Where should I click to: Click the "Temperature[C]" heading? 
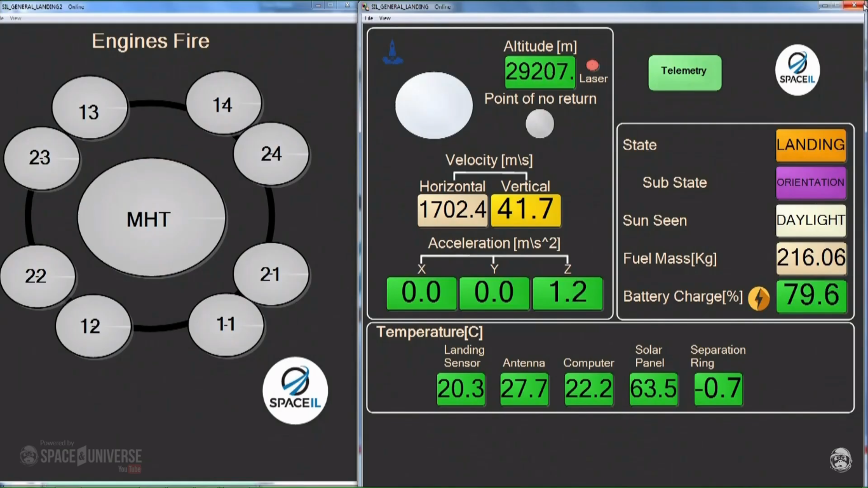[430, 332]
